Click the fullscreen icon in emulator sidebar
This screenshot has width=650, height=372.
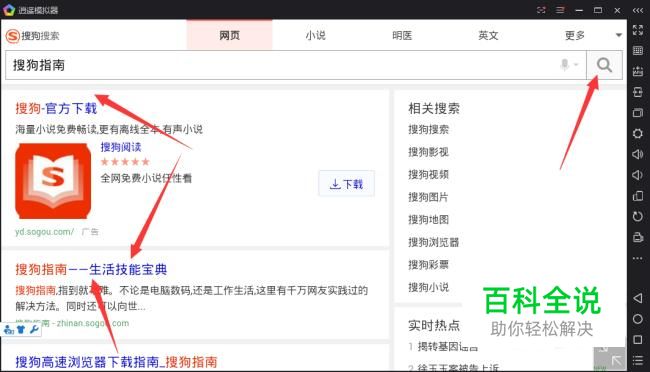point(638,30)
